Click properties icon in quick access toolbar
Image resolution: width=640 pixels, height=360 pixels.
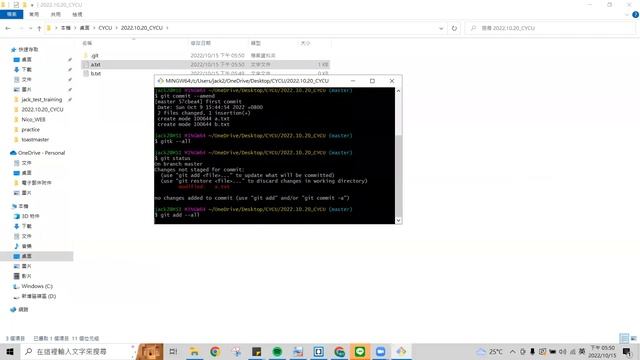[x=16, y=5]
